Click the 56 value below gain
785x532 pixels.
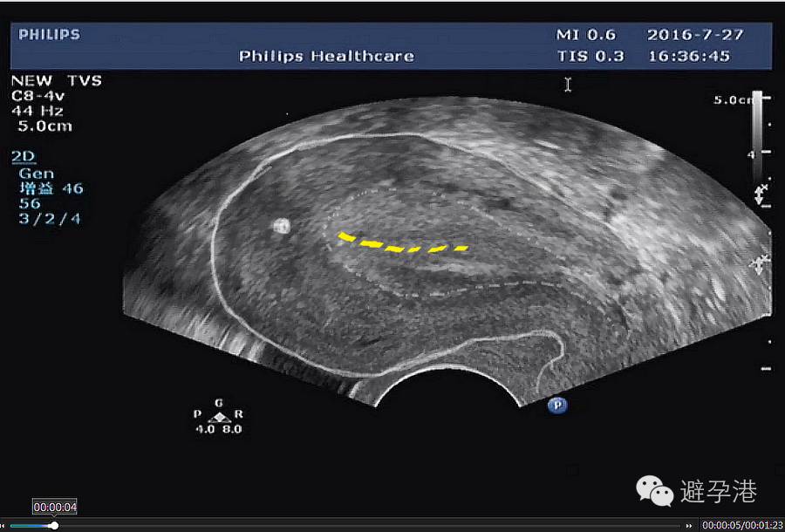30,204
